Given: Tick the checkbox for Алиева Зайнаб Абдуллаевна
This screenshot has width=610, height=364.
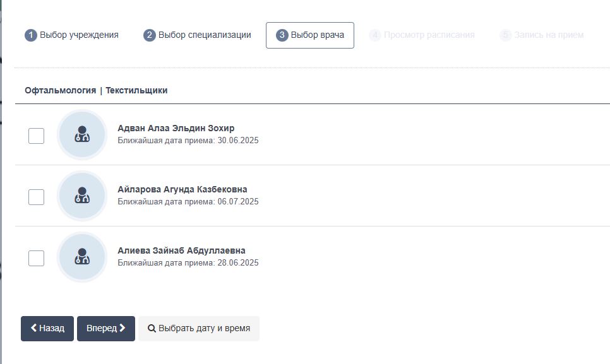Looking at the screenshot, I should 37,258.
